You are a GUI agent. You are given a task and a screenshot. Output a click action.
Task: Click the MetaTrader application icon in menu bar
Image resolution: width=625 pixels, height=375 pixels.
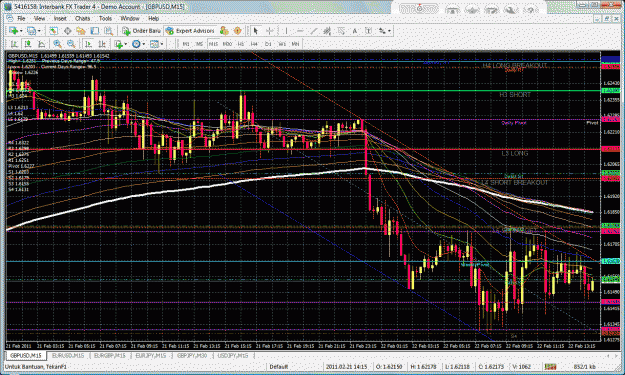pos(10,18)
